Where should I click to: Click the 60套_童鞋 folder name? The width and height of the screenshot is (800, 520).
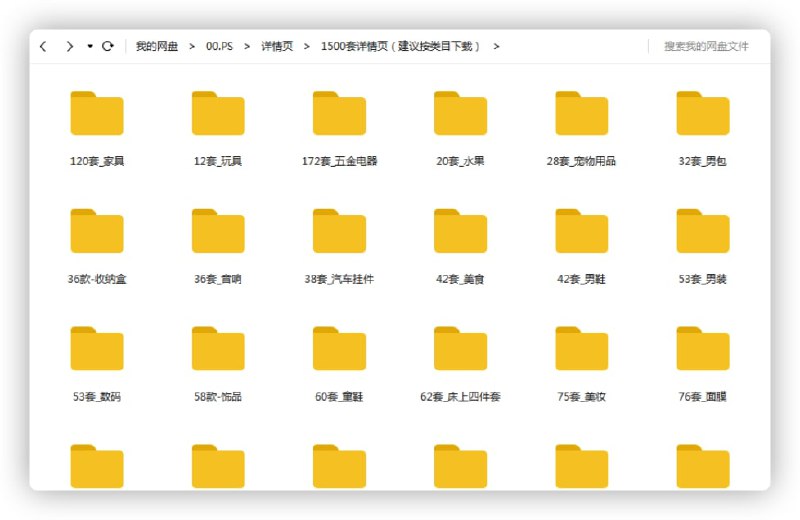[x=339, y=397]
